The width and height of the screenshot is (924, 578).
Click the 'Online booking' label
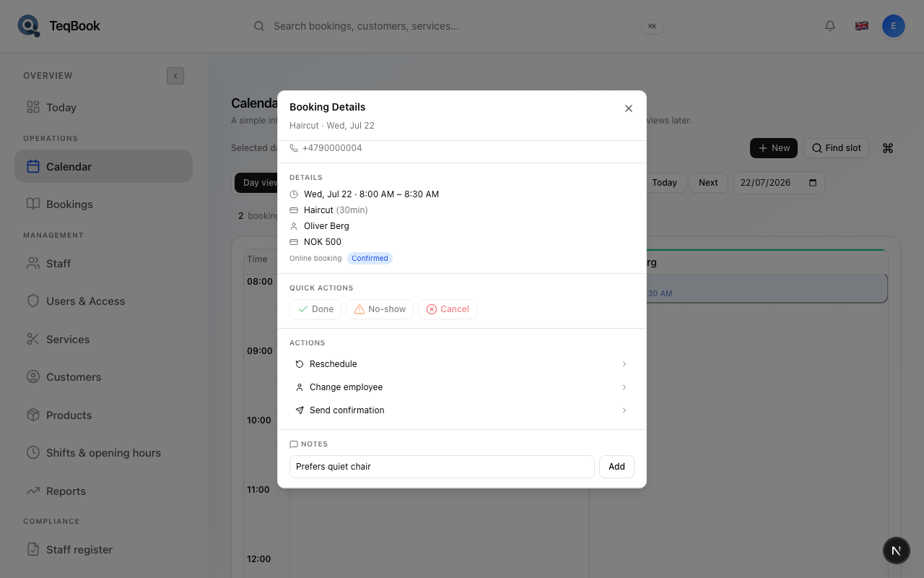point(315,259)
